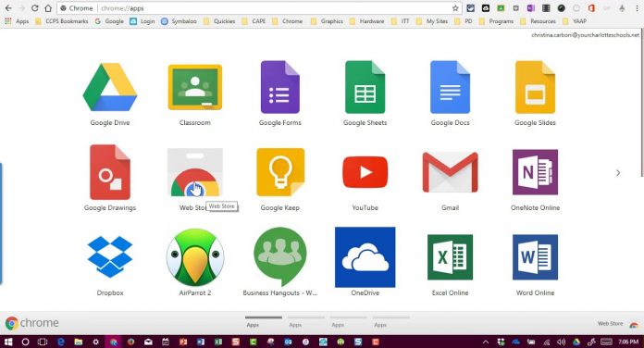Open the volume control in system tray
Viewport: 644px width, 348px height.
click(561, 342)
